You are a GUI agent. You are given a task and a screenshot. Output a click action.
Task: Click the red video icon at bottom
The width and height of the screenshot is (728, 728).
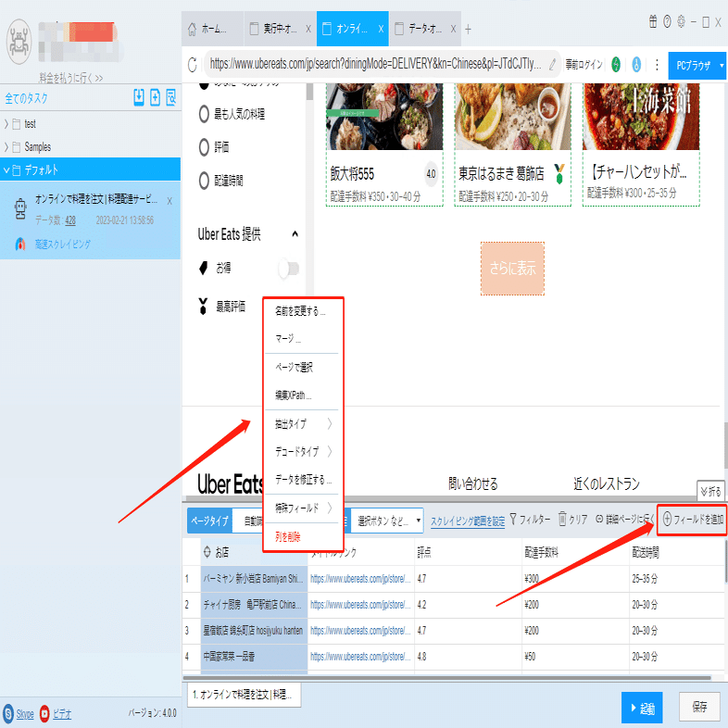(x=44, y=713)
